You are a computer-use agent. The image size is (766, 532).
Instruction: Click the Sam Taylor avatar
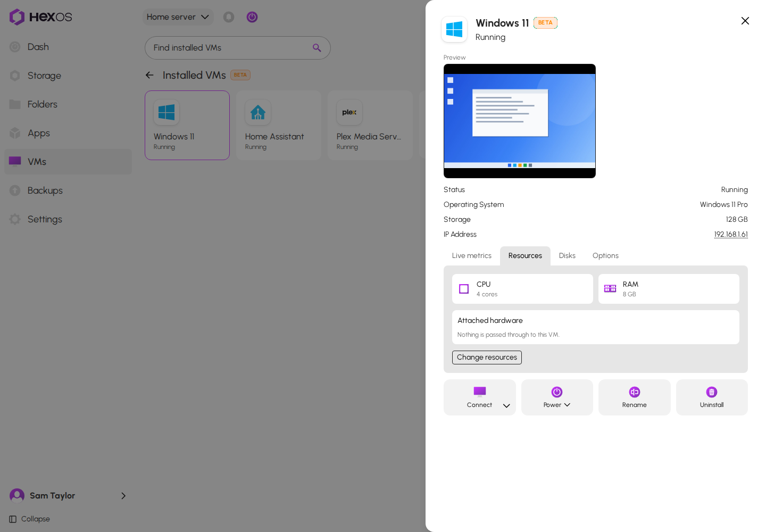pos(17,496)
